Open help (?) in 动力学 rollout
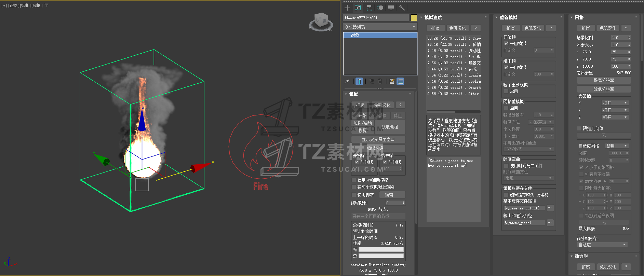This screenshot has height=276, width=644. [x=626, y=267]
